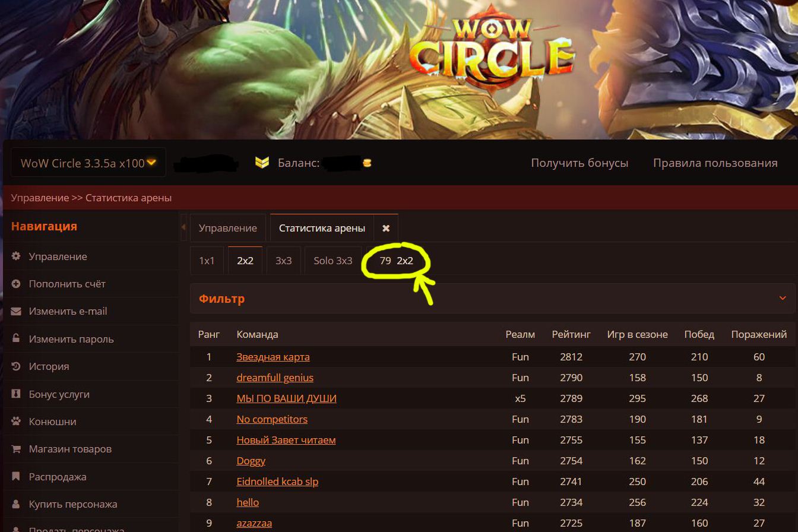
Task: Click the padlock icon for Изменить пароль
Action: coord(16,338)
